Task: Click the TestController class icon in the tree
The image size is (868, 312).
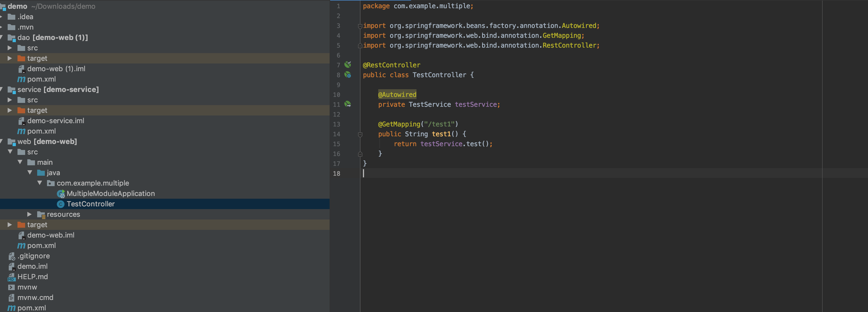Action: [x=61, y=204]
